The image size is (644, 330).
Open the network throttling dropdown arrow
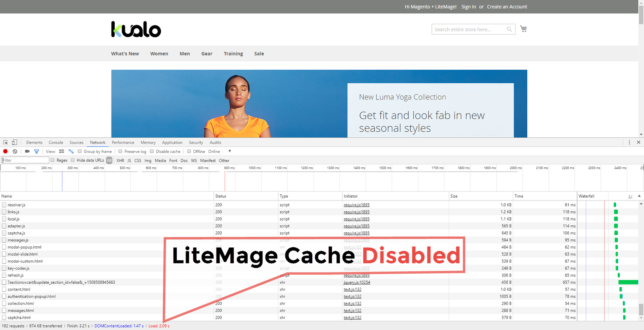[230, 151]
